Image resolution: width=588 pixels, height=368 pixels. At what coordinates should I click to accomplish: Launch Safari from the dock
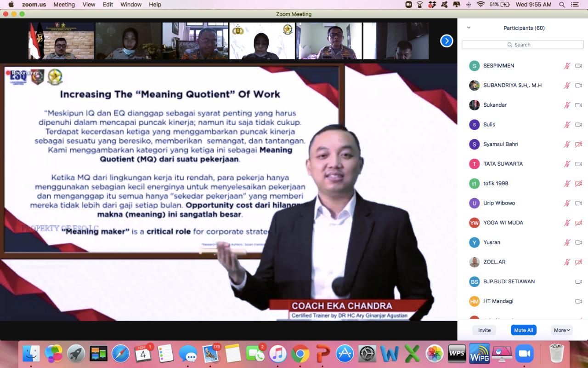121,354
